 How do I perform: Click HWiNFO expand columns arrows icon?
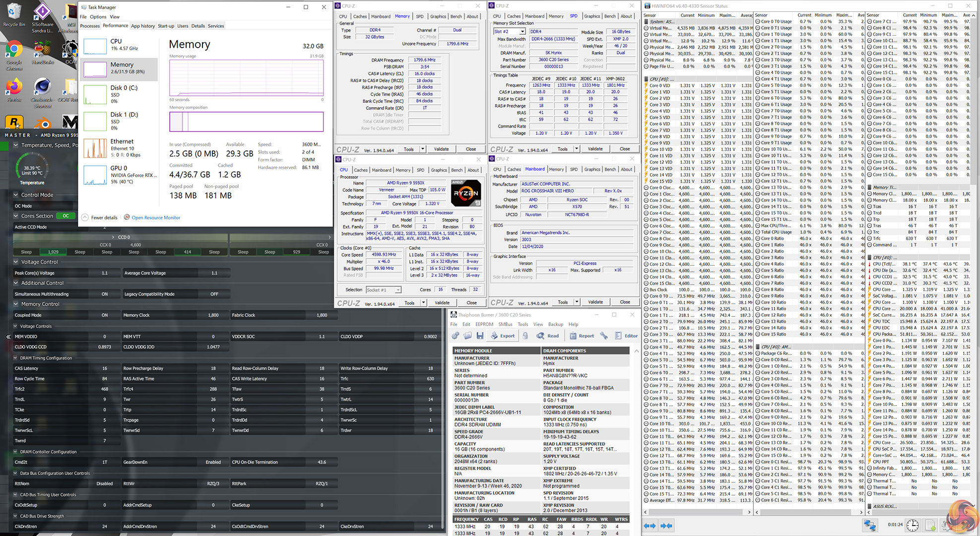click(650, 526)
